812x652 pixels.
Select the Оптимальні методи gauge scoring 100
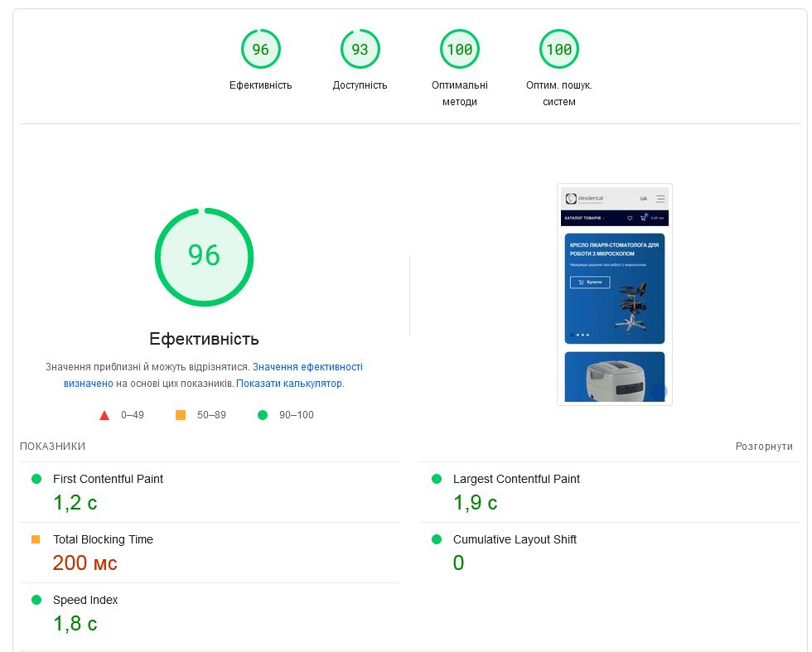coord(459,50)
